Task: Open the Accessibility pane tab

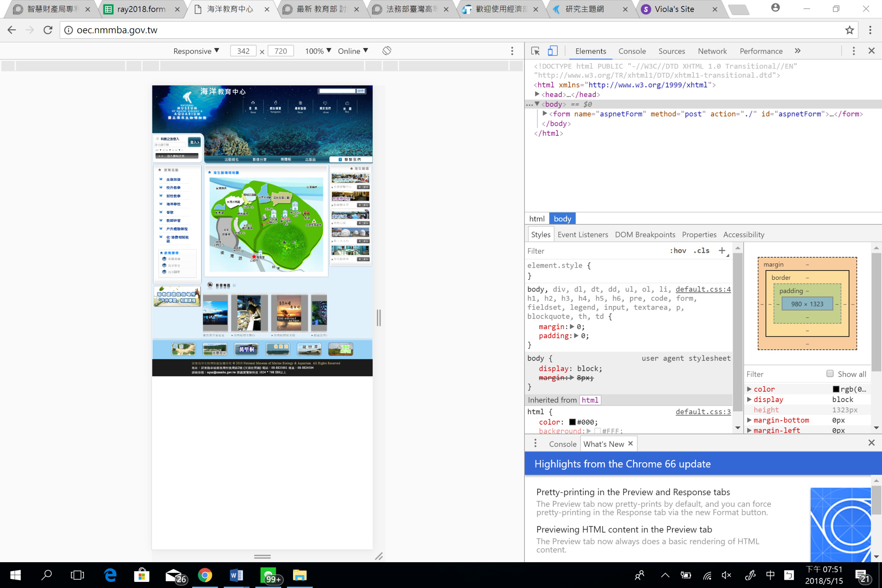Action: tap(744, 234)
